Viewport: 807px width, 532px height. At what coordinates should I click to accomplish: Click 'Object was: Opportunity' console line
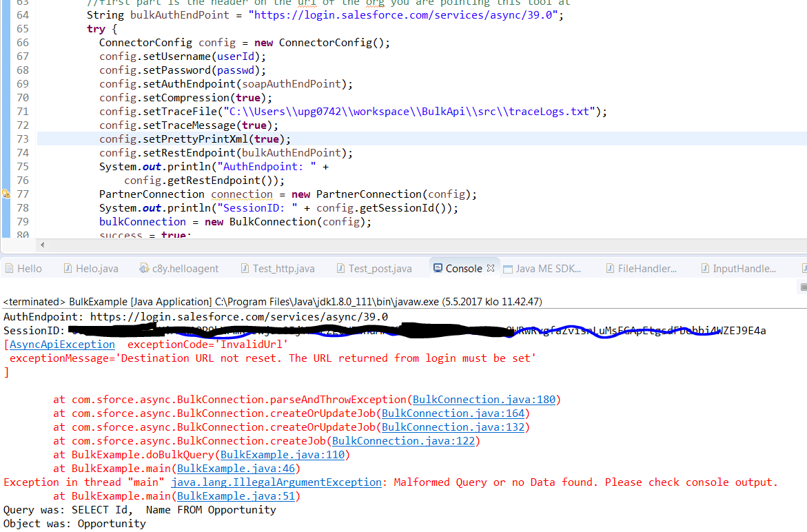point(74,524)
